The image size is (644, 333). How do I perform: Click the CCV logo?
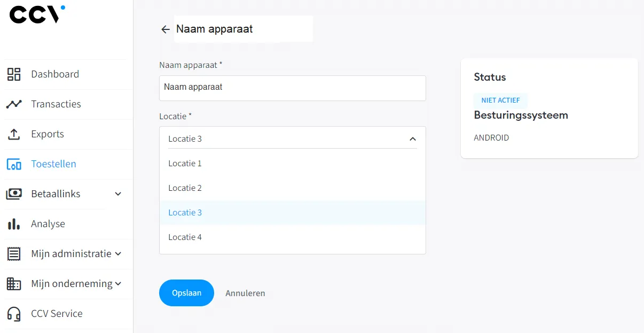pos(37,14)
